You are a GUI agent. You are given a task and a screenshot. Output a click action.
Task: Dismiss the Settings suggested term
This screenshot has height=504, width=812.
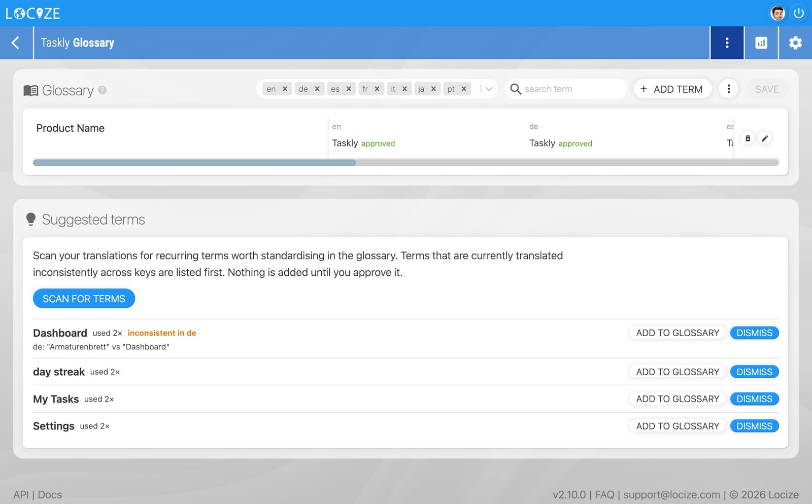[755, 426]
